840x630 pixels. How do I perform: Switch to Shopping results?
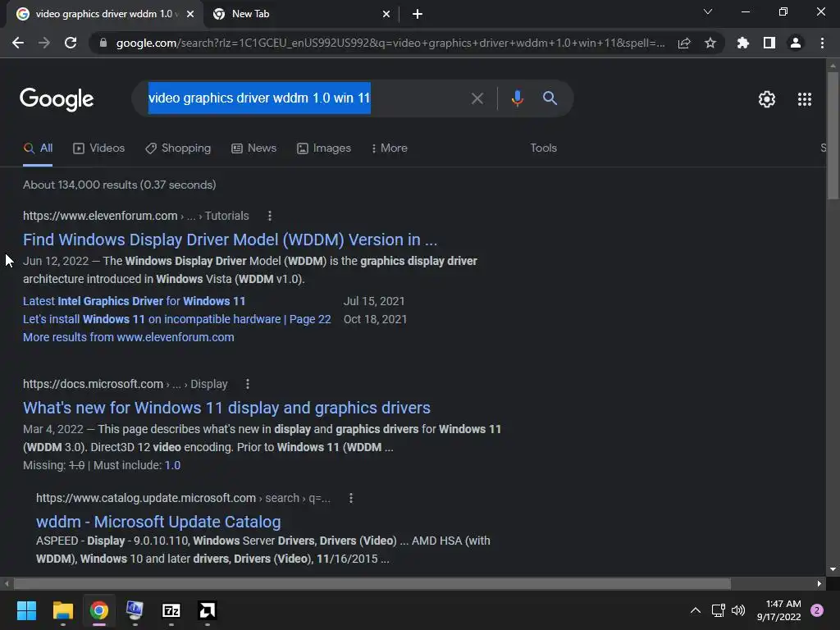[178, 148]
